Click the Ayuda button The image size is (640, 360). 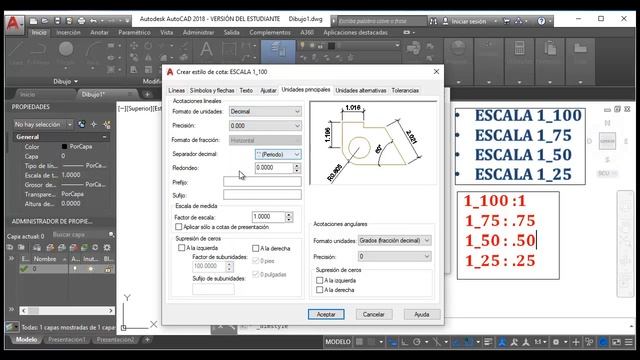[x=422, y=314]
